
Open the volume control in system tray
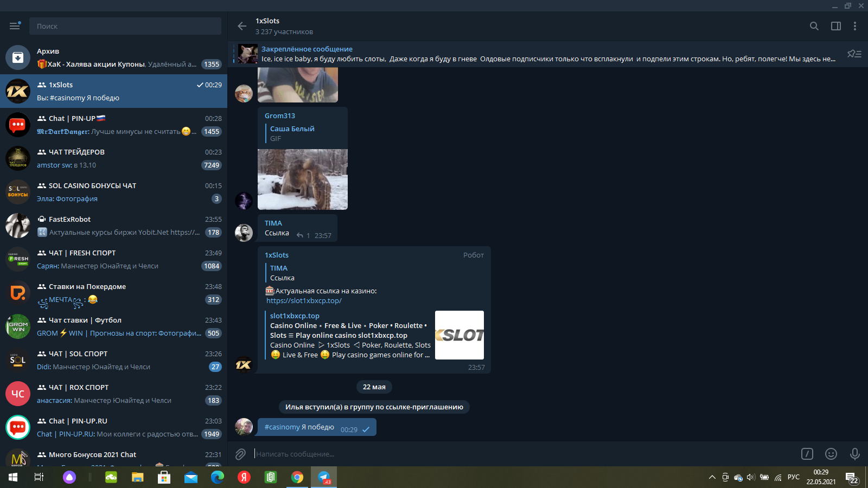(751, 477)
